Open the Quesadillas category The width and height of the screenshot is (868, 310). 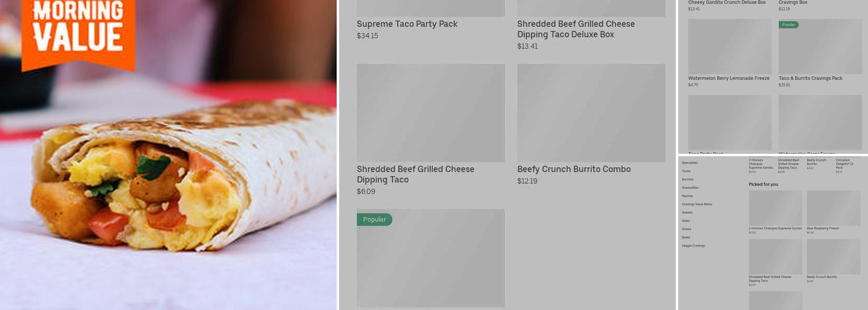(690, 187)
